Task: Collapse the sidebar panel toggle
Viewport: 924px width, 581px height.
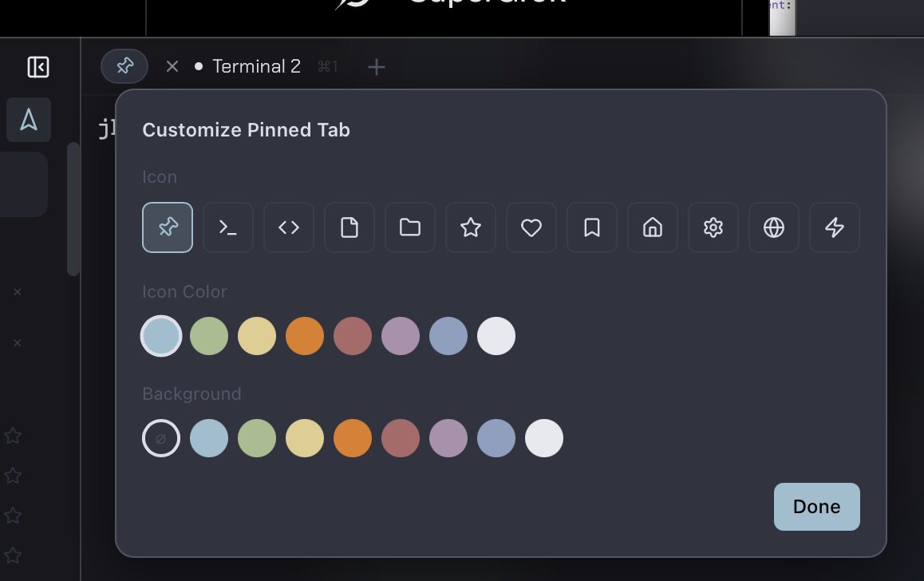Action: click(38, 67)
